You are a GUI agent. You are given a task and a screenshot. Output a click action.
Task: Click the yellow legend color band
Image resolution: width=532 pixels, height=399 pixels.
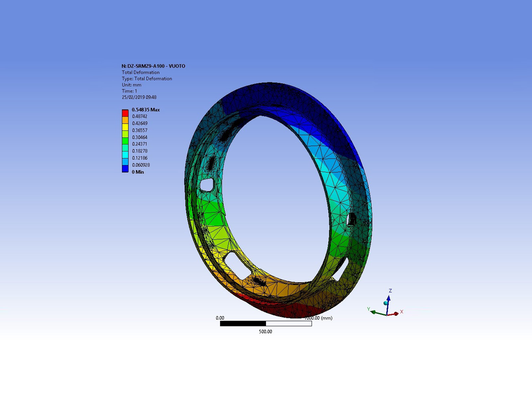[x=125, y=127]
